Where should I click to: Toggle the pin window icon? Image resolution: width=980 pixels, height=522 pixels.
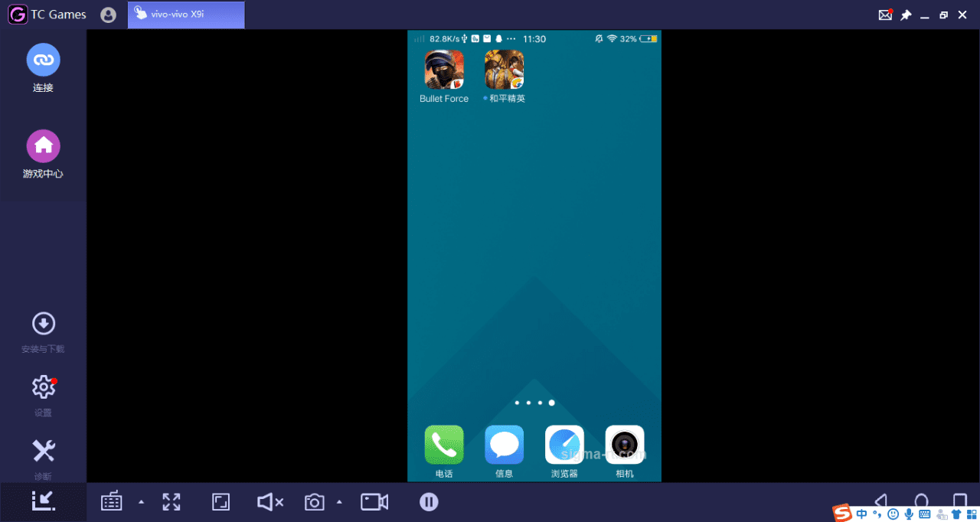(906, 15)
